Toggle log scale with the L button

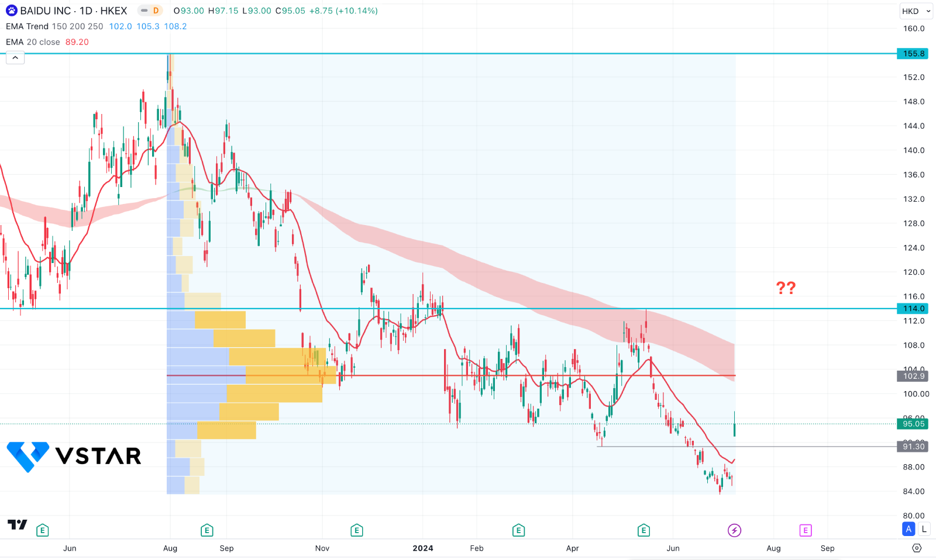click(x=924, y=529)
